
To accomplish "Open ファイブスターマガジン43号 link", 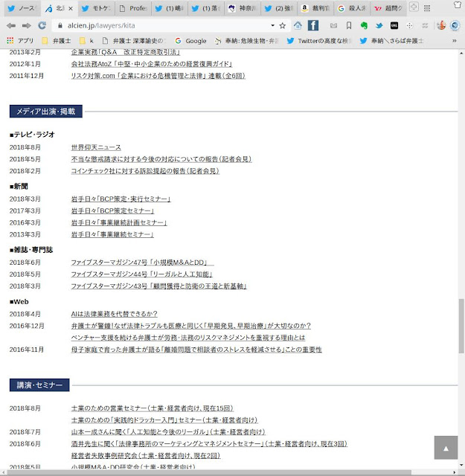I will pos(159,286).
